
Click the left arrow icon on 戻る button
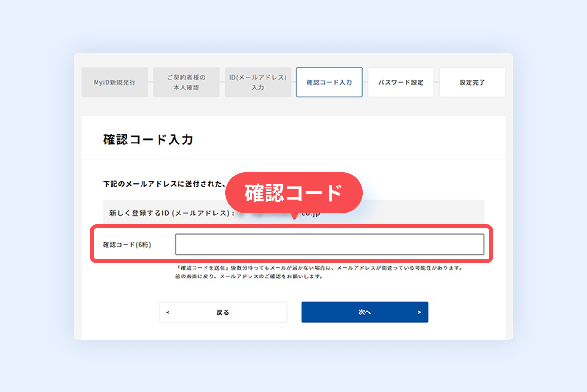click(168, 312)
